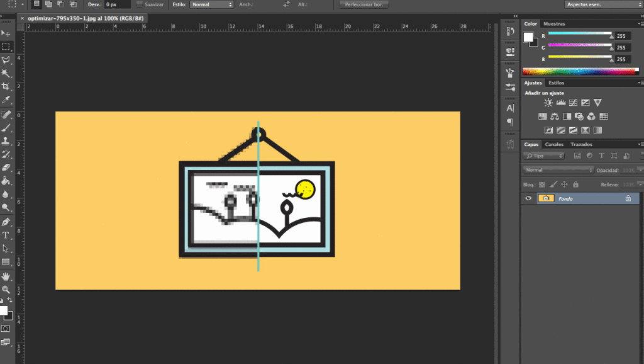The width and height of the screenshot is (644, 364).
Task: Click the Desv. feather input field
Action: (x=119, y=4)
